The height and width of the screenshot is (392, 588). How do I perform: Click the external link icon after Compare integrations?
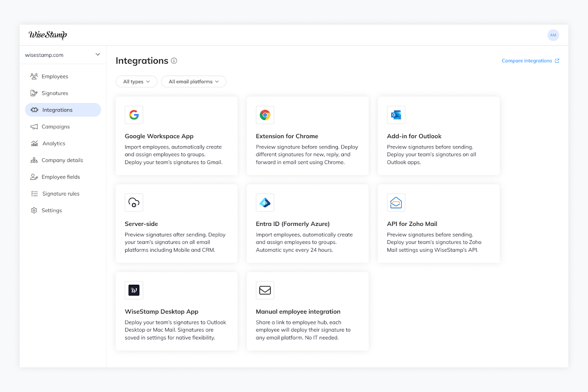(557, 61)
